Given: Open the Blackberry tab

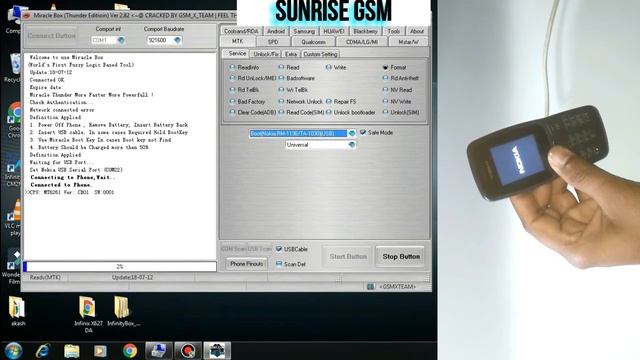Looking at the screenshot, I should [x=365, y=31].
